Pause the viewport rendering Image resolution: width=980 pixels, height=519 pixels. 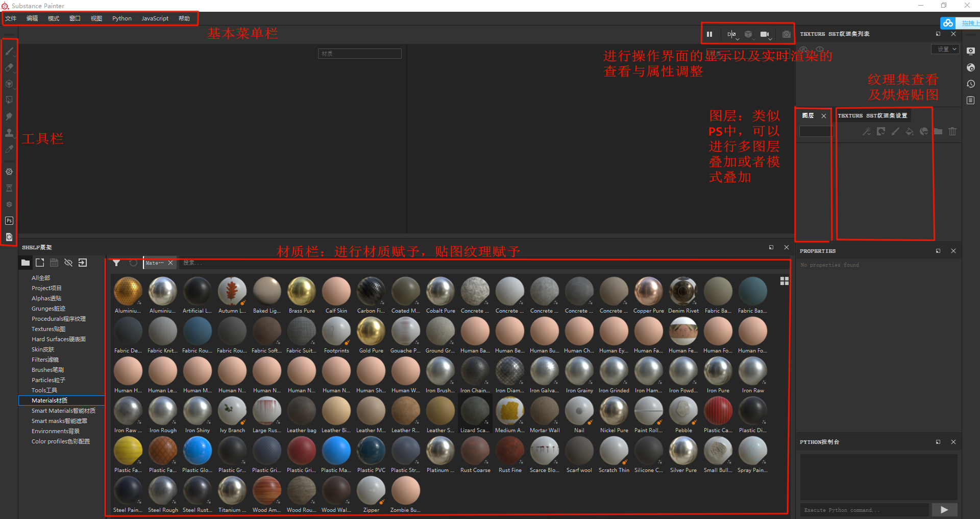pos(709,34)
